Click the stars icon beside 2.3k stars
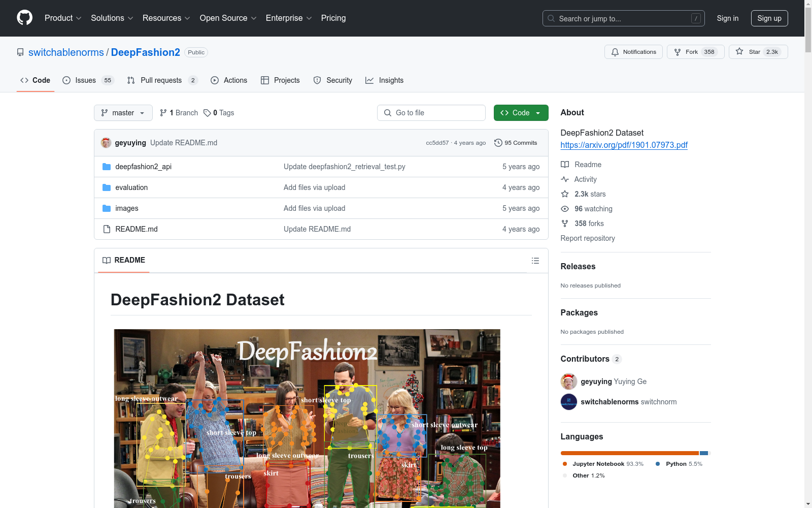The height and width of the screenshot is (508, 812). coord(565,194)
